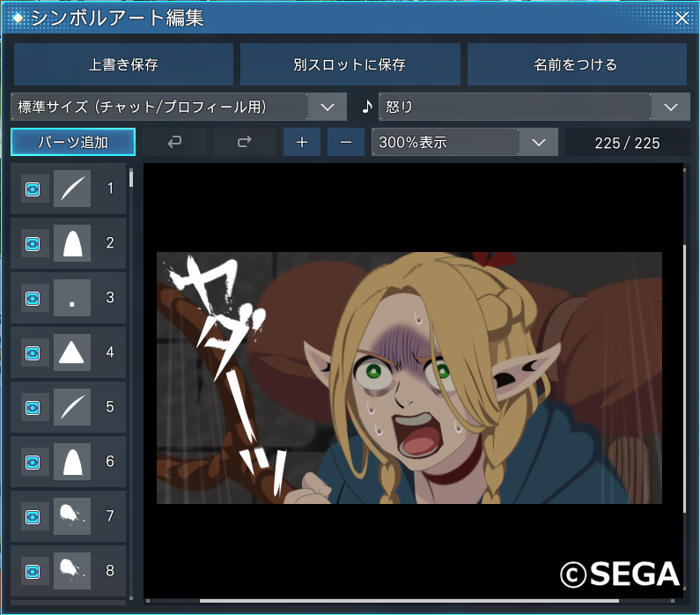Screen dimensions: 700x615
Task: Toggle visibility of layer 1
Action: [x=33, y=189]
